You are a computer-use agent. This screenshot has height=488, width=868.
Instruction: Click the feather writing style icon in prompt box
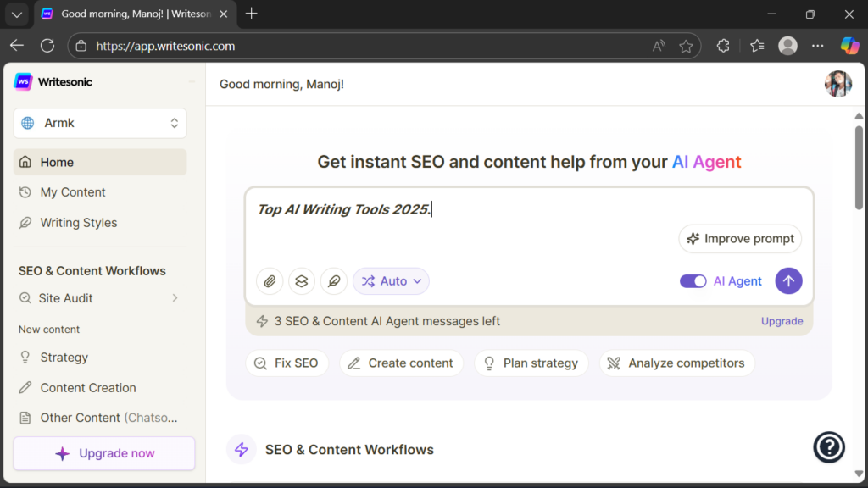334,281
